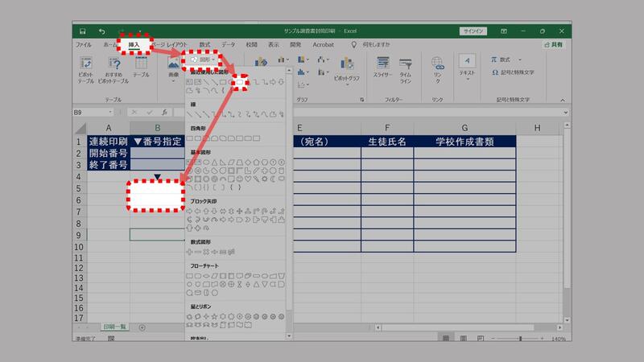Image resolution: width=644 pixels, height=362 pixels.
Task: Click zoom out minus button in status bar
Action: [493, 339]
